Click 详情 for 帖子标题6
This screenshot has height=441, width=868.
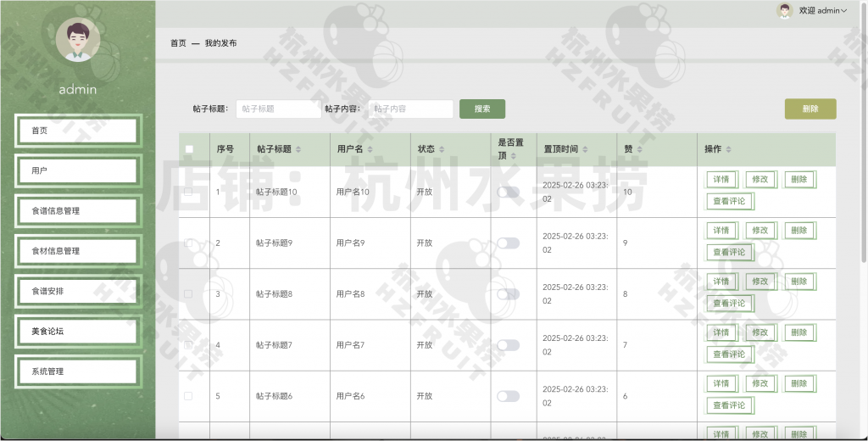[721, 383]
